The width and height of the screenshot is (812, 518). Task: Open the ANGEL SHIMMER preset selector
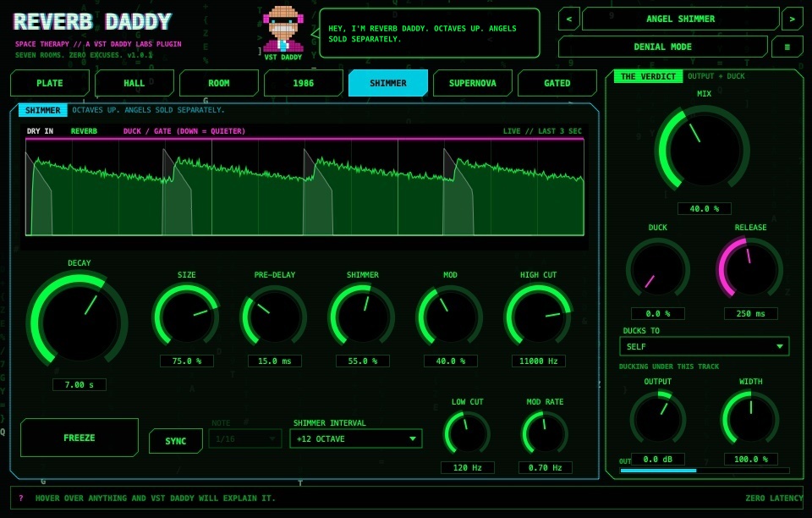680,19
